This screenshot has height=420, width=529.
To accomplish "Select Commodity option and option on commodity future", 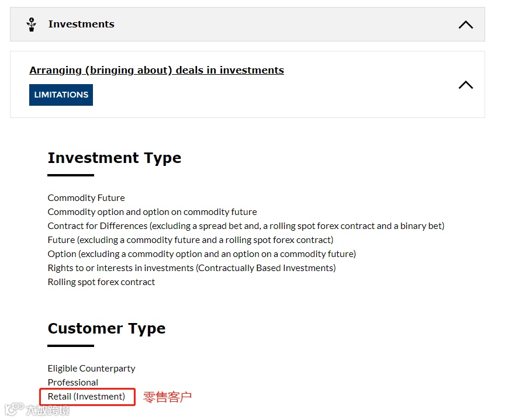I will (x=152, y=212).
